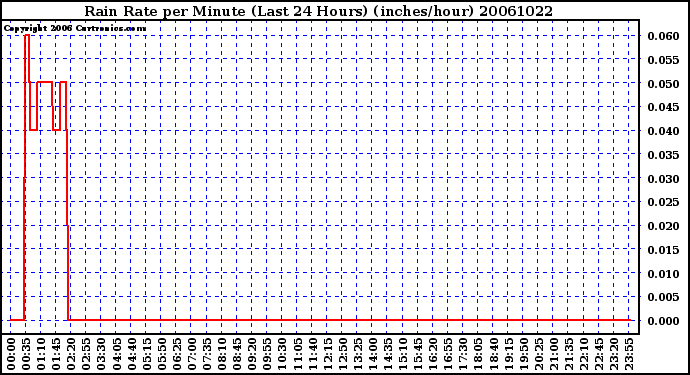Click the 14:00 time label
This screenshot has width=690, height=375.
coord(372,354)
